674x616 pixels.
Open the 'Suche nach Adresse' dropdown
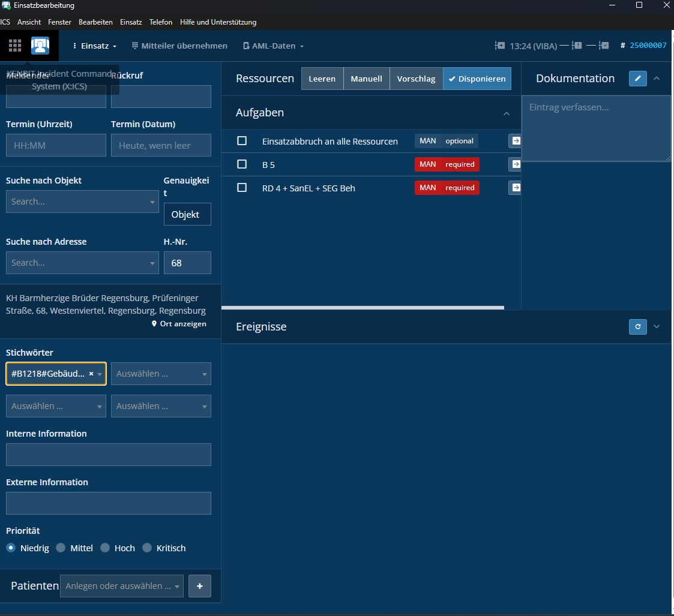[82, 263]
